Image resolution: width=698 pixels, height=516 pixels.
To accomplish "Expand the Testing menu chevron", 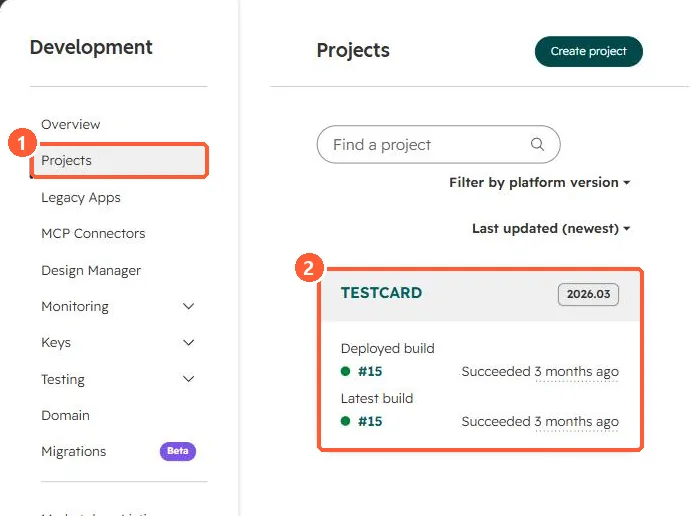I will [189, 379].
